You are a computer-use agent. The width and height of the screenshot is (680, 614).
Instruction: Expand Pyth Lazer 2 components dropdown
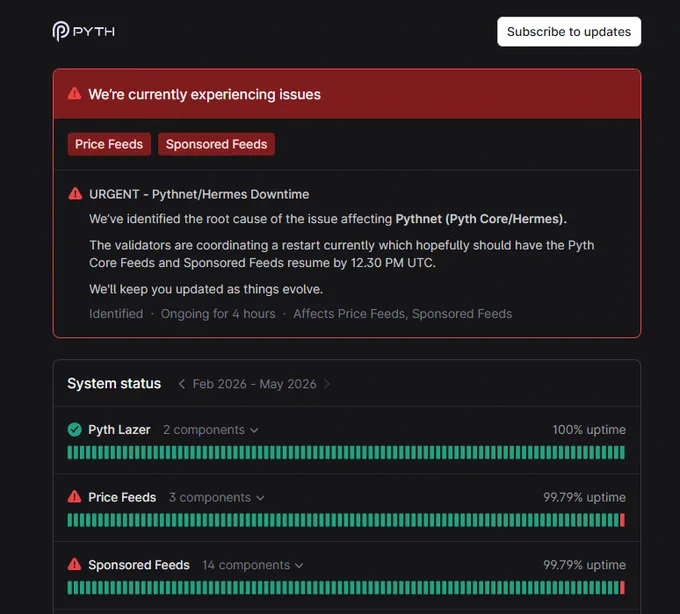coord(210,430)
